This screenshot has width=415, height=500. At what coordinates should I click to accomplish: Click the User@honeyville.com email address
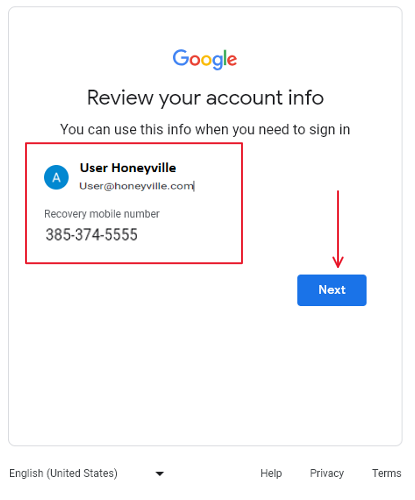pos(137,186)
